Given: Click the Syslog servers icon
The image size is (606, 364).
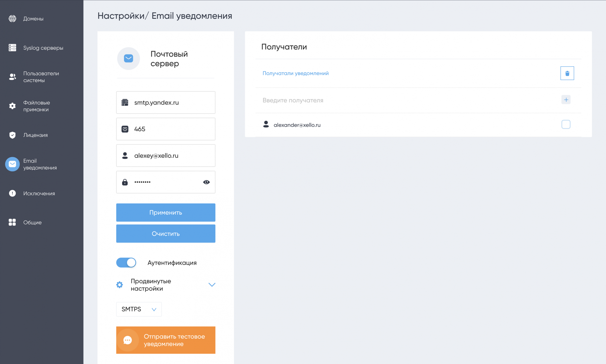Looking at the screenshot, I should point(12,48).
